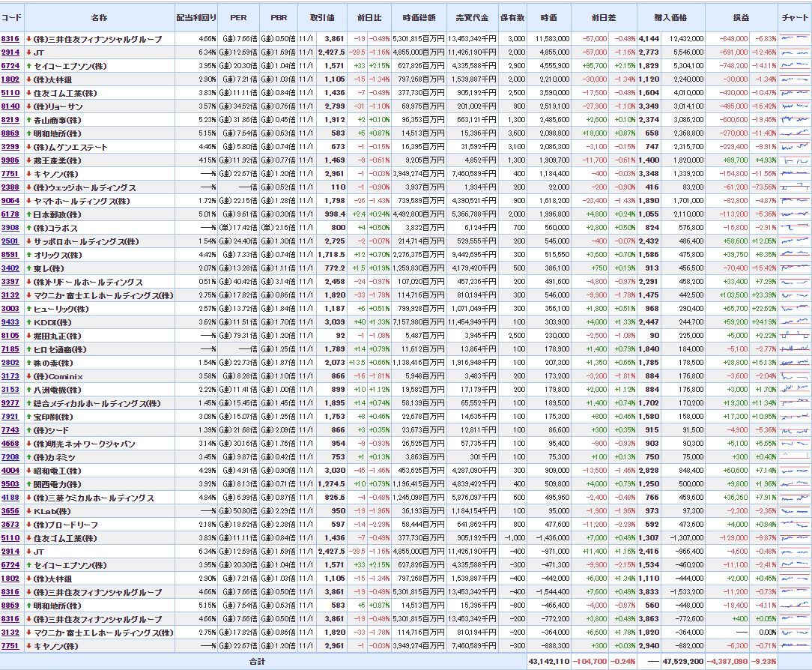
Task: Open stock code 9433 link for KDDI
Action: 10,322
